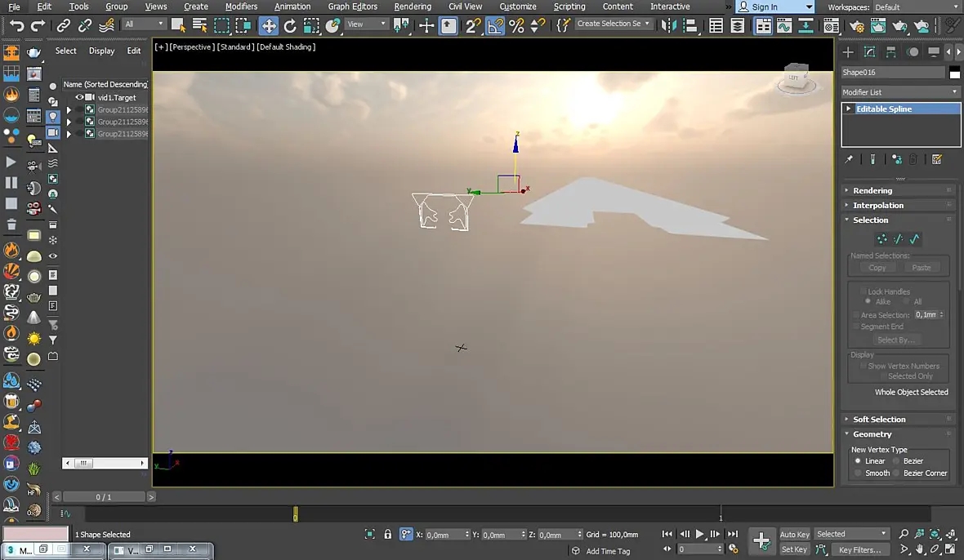Open the key filter Selected dropdown
Image resolution: width=964 pixels, height=560 pixels.
click(x=851, y=534)
